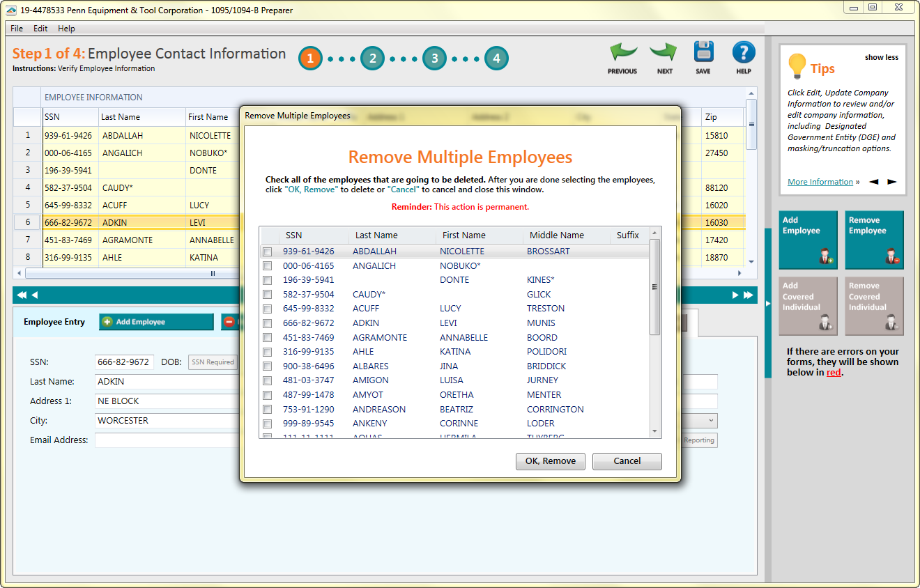Click the Remove Employee tile in sidebar
Screen dimensions: 920x588
coord(874,240)
